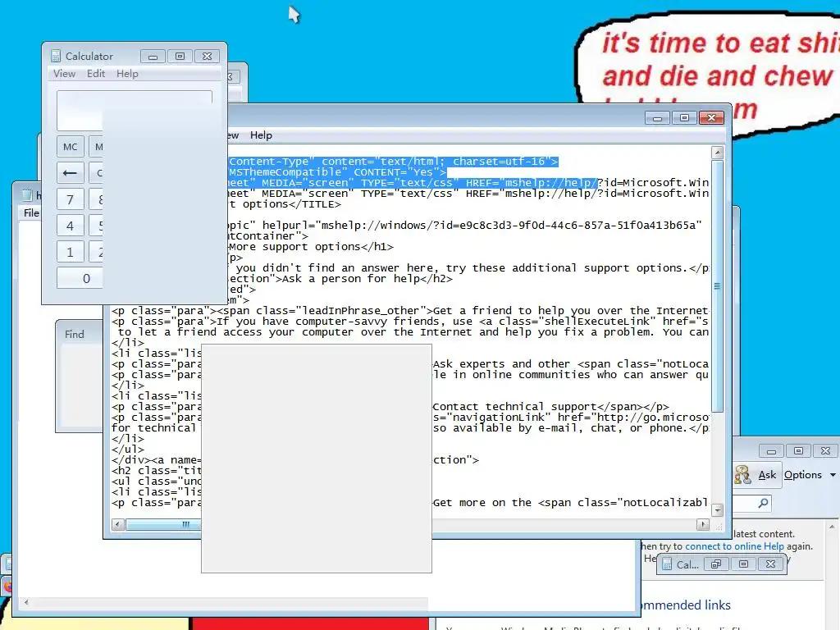Click restore button on the 'Cal...' bar

point(716,564)
